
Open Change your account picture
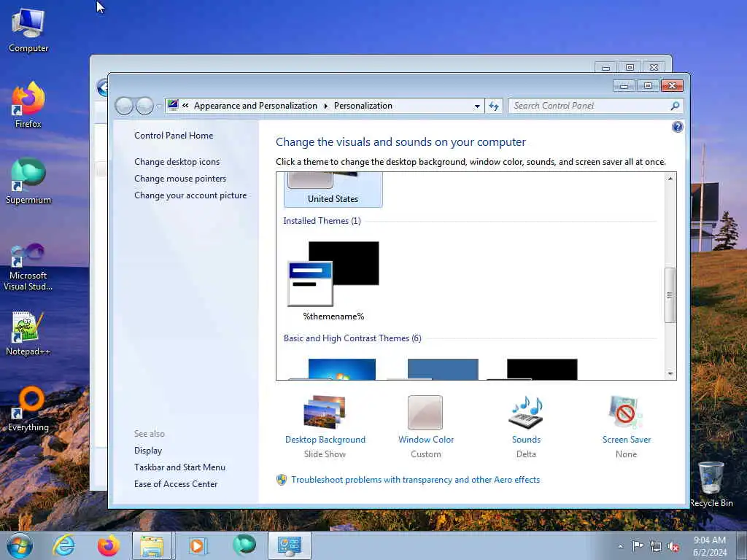[x=190, y=195]
